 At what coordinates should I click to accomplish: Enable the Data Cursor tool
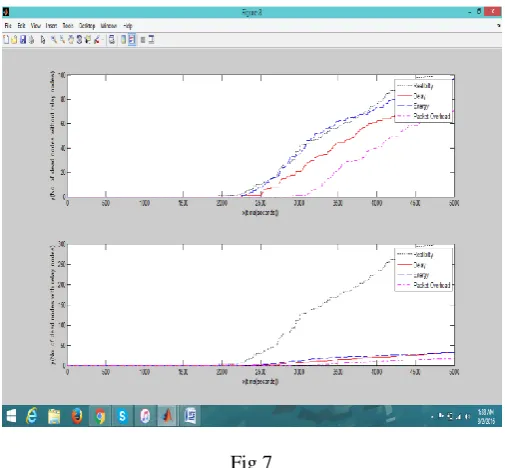(x=88, y=40)
